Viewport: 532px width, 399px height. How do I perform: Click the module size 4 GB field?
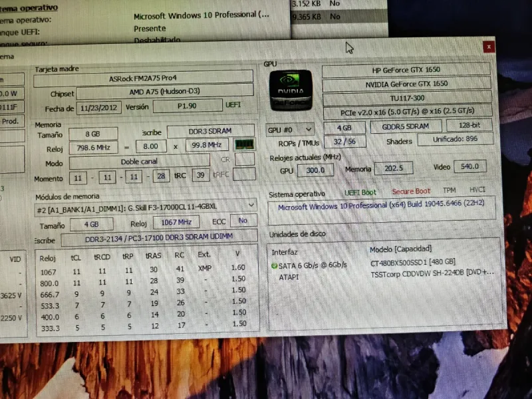(91, 224)
